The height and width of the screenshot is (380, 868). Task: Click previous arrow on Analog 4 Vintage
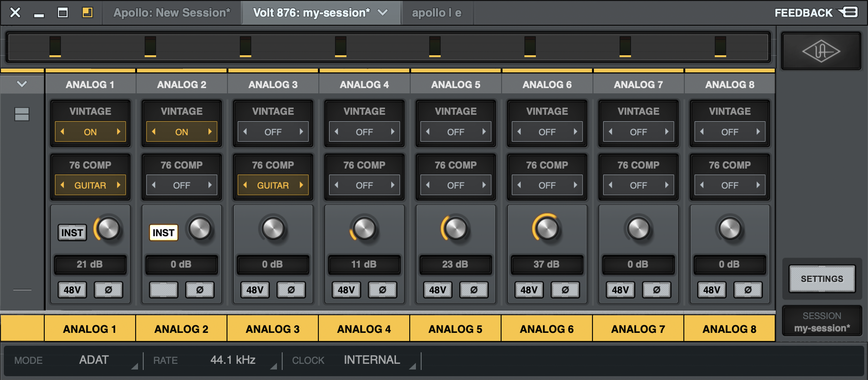(336, 132)
